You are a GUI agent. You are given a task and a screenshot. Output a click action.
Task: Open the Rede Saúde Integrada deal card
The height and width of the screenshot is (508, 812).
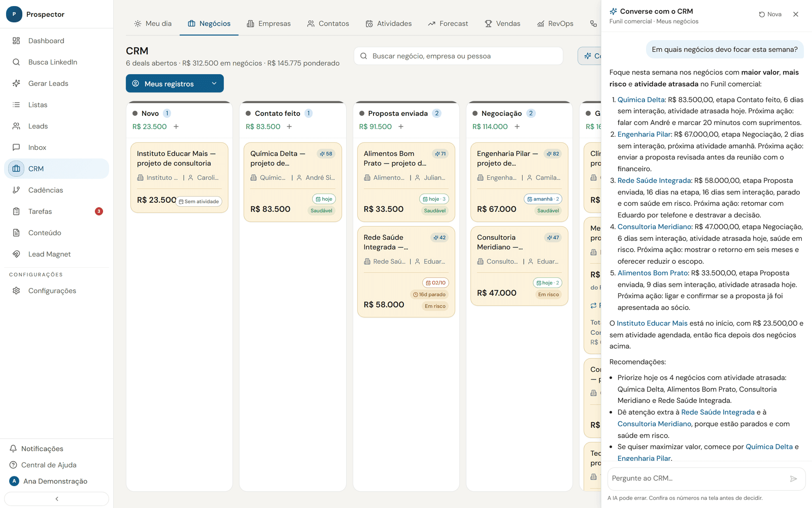pos(406,272)
